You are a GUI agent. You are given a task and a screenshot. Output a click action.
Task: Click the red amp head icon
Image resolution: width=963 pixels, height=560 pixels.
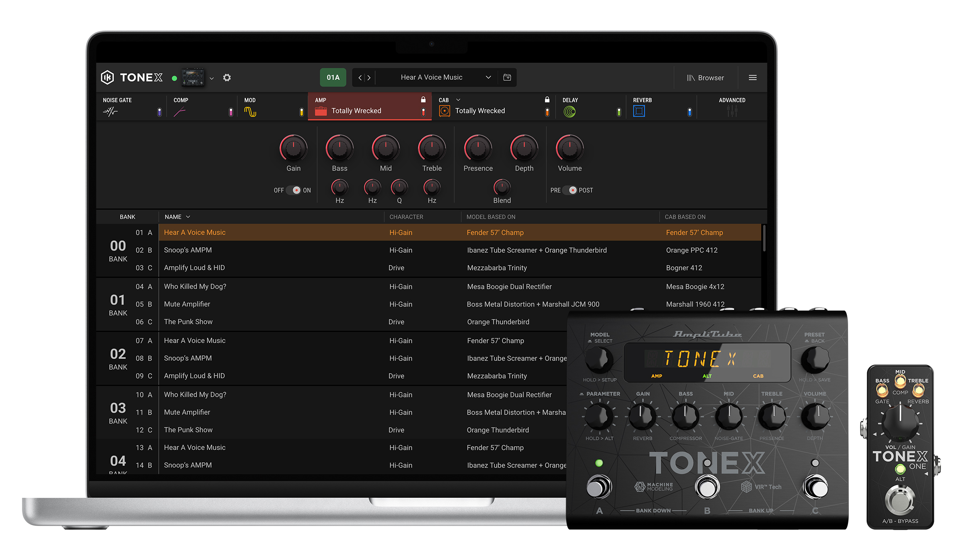point(321,111)
